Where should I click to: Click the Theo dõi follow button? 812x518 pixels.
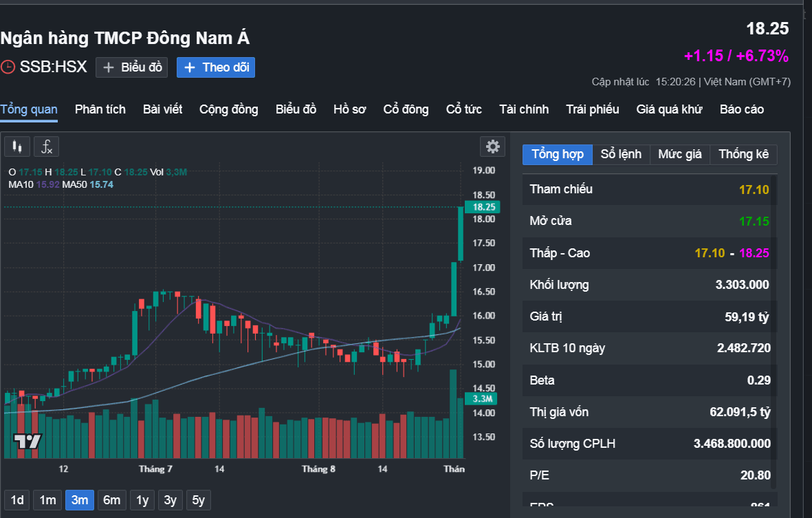(x=215, y=67)
